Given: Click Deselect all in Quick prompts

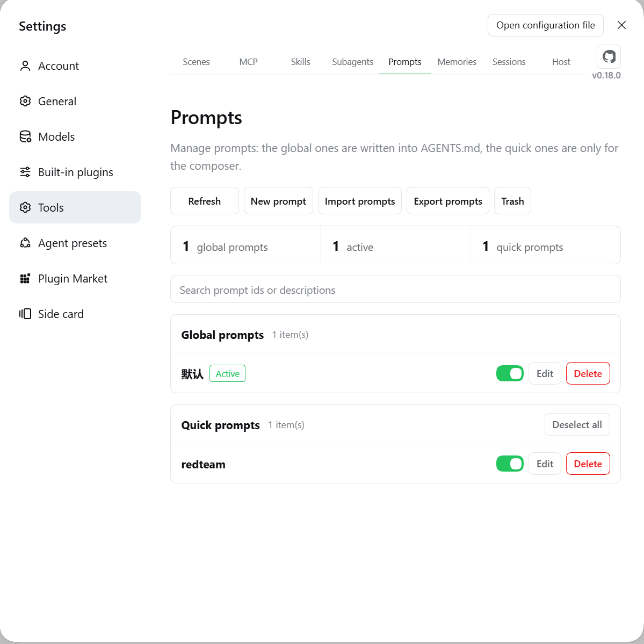Looking at the screenshot, I should 577,424.
